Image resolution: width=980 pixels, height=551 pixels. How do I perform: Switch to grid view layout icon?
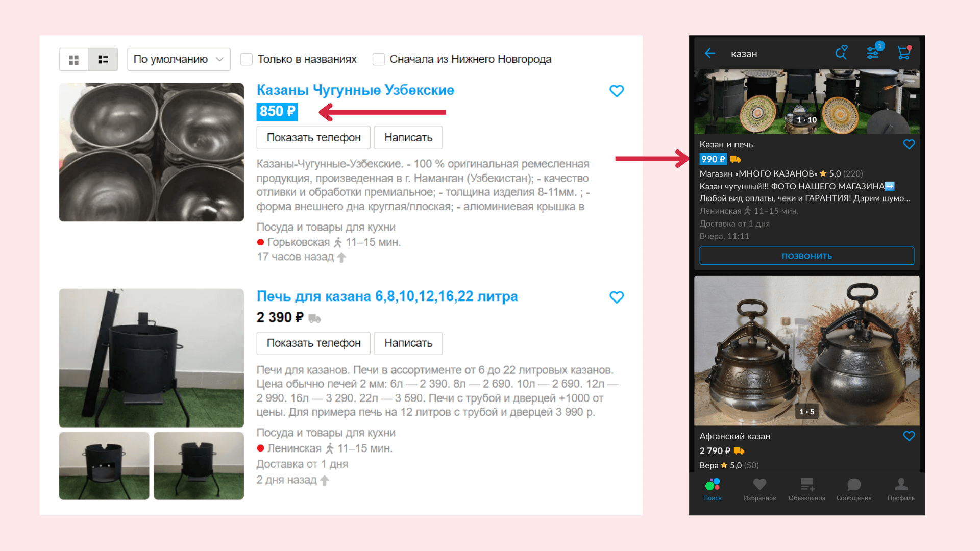(73, 60)
